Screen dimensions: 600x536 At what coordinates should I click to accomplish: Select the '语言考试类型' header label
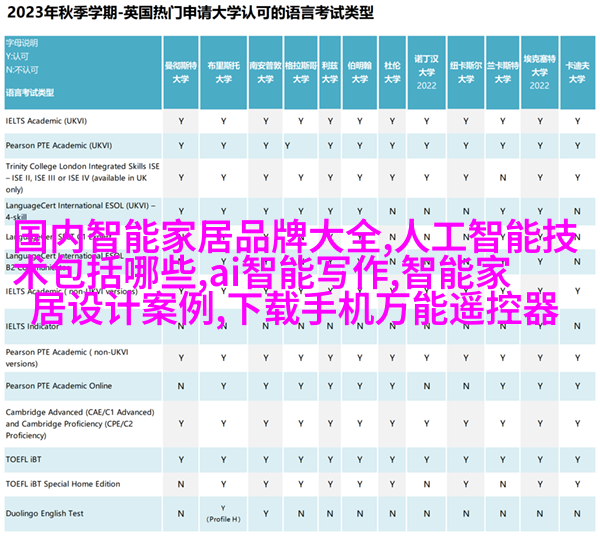tap(30, 93)
